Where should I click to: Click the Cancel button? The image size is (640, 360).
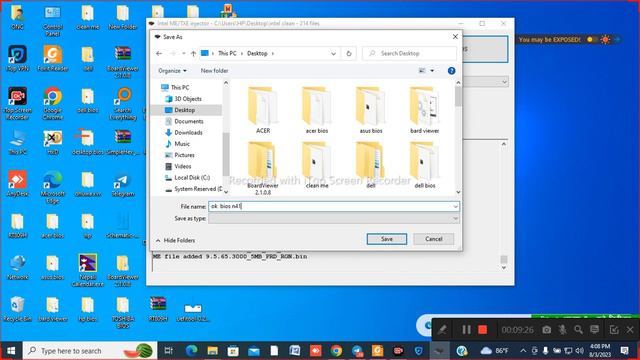[x=433, y=239]
